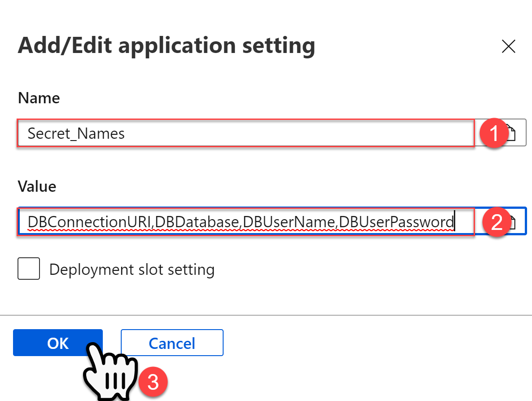Click the Add/Edit application setting title area
The width and height of the screenshot is (532, 401).
point(166,45)
